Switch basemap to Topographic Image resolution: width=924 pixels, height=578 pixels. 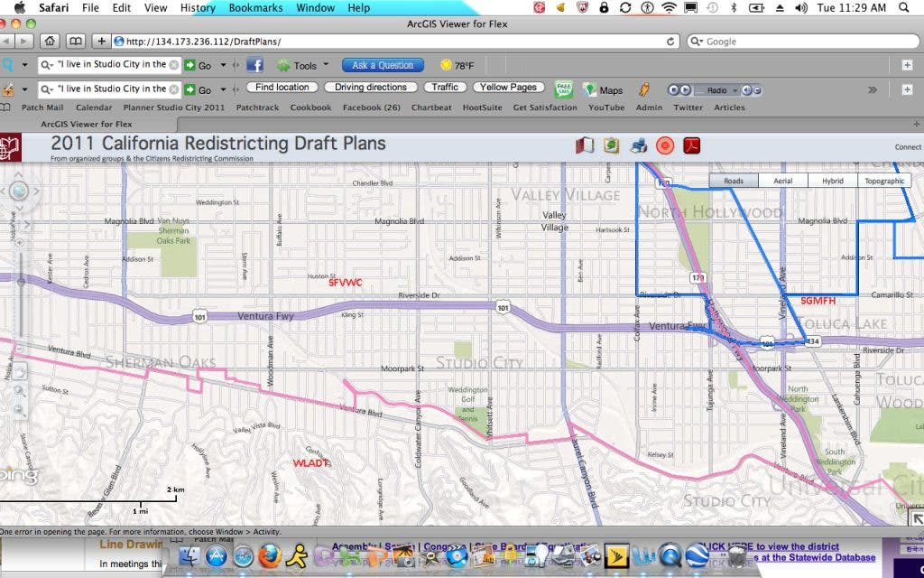coord(884,181)
